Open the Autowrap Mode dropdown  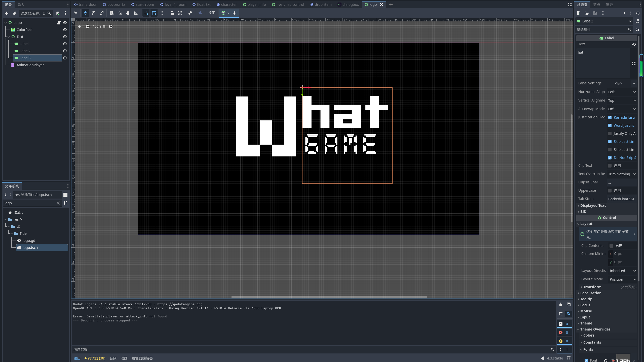coord(622,109)
